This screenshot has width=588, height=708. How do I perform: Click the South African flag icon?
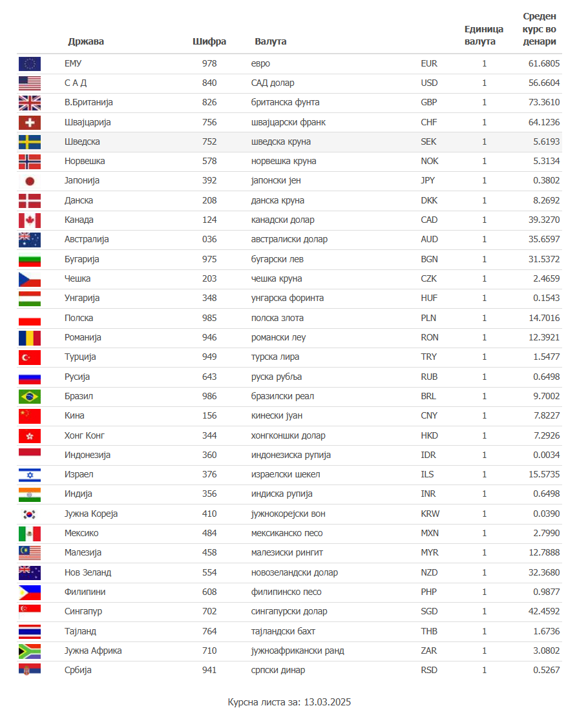[30, 651]
